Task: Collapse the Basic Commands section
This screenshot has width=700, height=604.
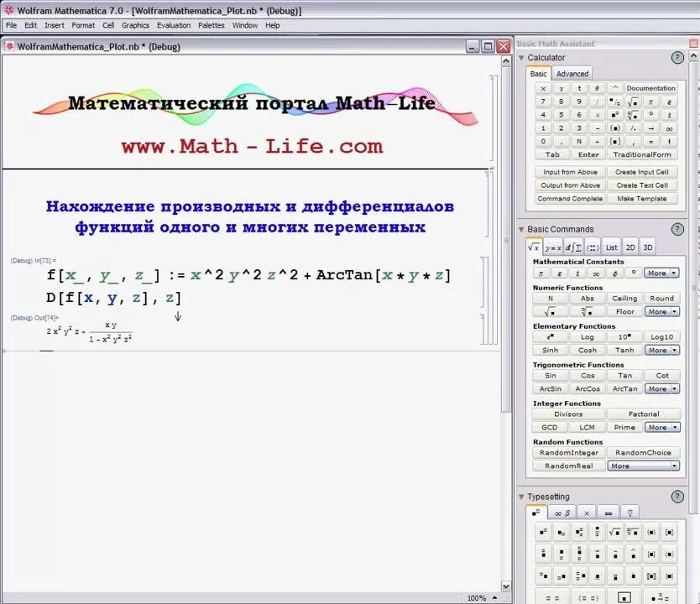Action: [x=521, y=229]
